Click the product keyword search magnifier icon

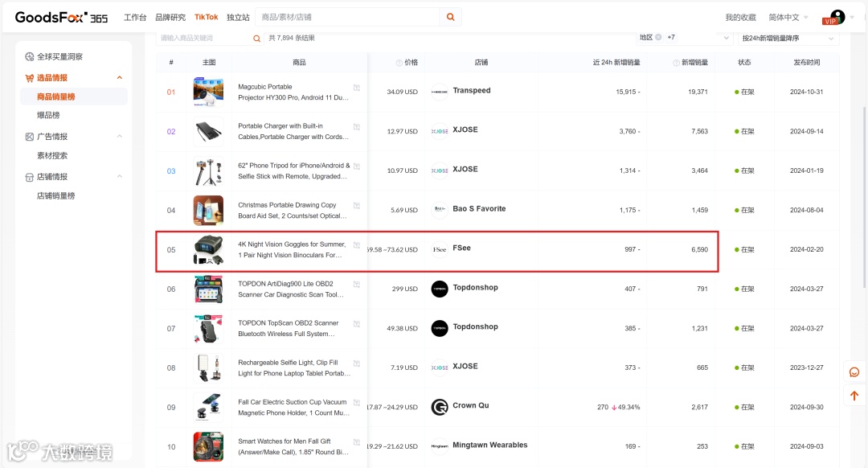pos(257,38)
